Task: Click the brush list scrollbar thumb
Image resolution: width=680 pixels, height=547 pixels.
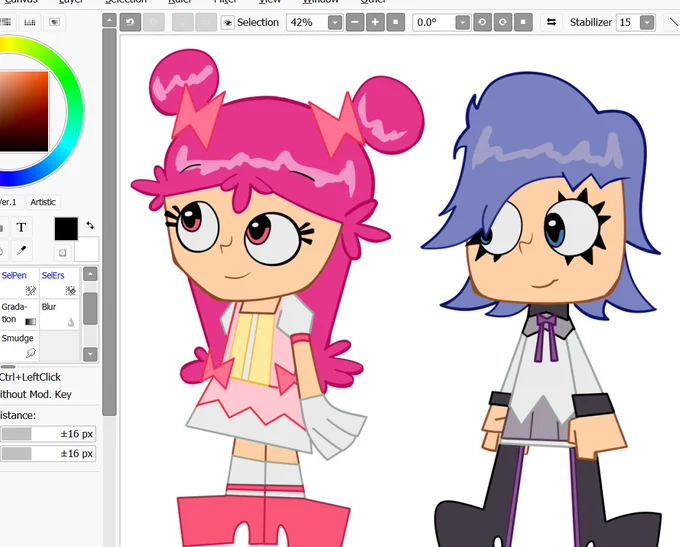Action: coord(90,308)
